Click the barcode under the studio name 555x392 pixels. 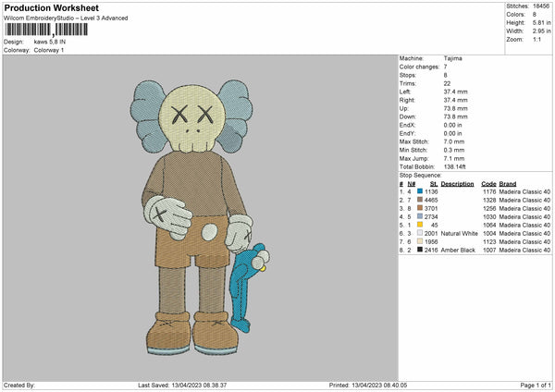(46, 30)
